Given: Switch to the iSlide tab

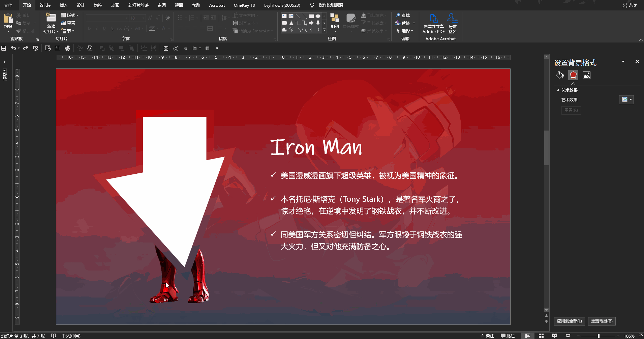Looking at the screenshot, I should [x=45, y=5].
